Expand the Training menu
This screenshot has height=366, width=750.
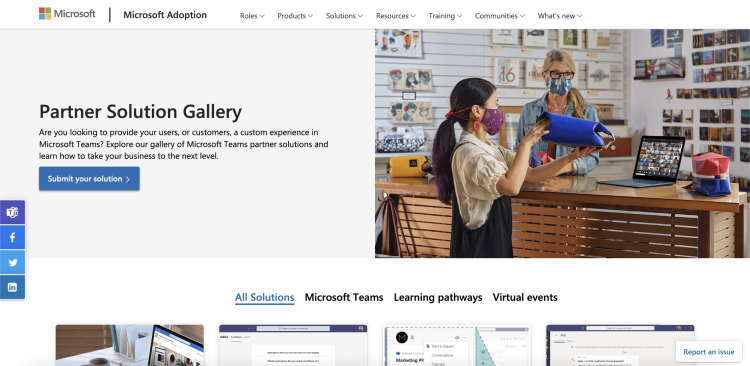pos(445,16)
